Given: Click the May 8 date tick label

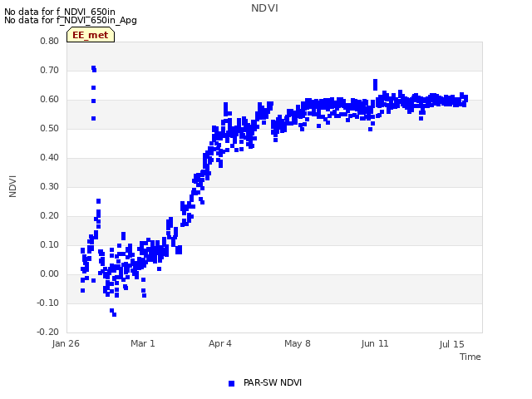Looking at the screenshot, I should click(298, 343).
